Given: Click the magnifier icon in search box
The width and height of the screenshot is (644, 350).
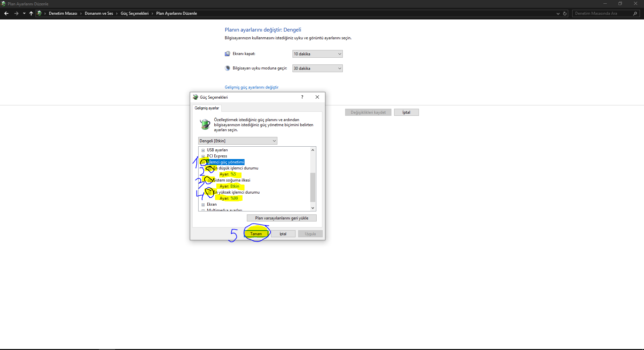Looking at the screenshot, I should point(635,13).
